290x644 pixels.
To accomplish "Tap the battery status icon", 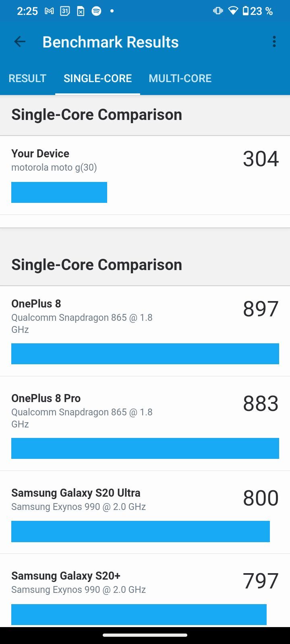I will coord(246,11).
